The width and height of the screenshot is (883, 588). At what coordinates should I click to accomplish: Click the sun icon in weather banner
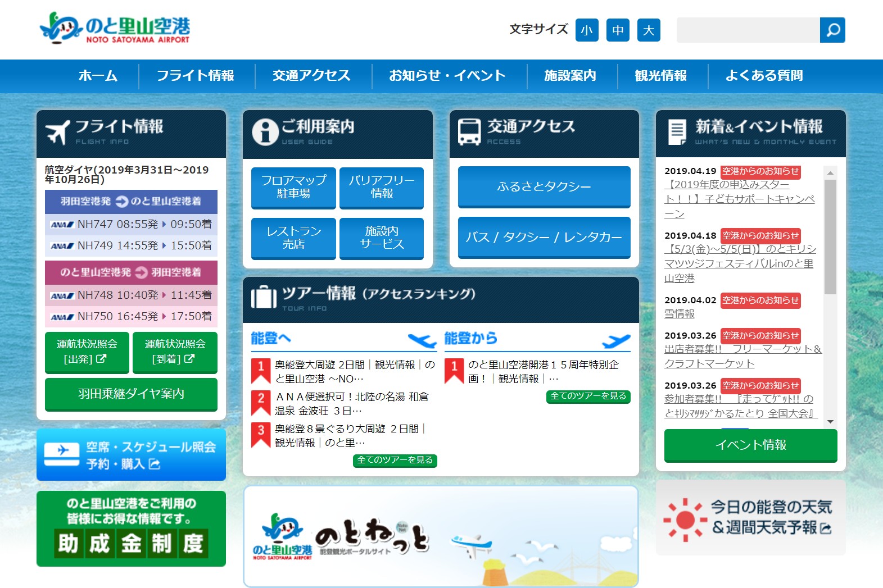[x=685, y=520]
